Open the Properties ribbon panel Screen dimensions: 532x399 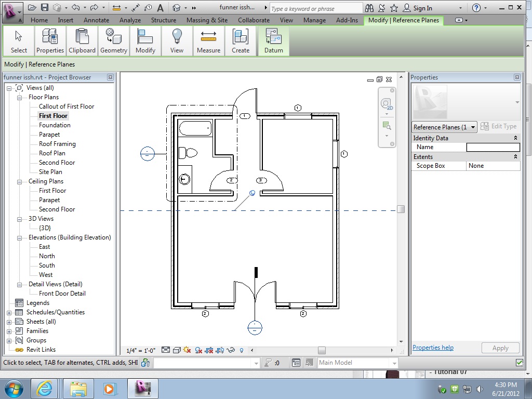pos(50,41)
